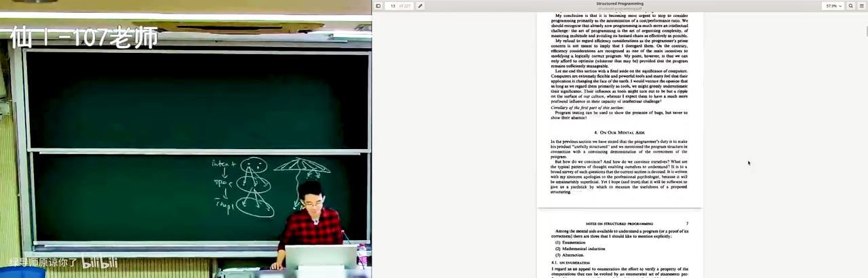Click the 'Structured Programming' window title
The width and height of the screenshot is (868, 278).
point(620,3)
